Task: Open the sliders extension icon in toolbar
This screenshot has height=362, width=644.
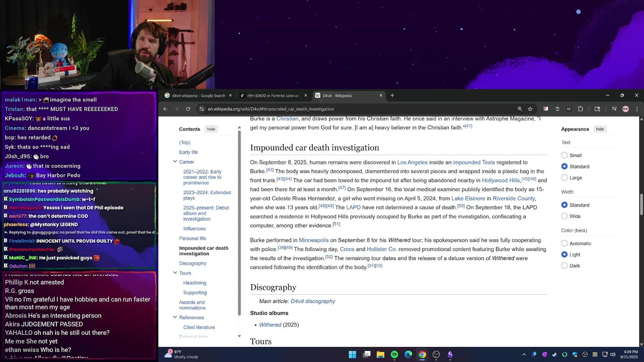Action: click(569, 109)
